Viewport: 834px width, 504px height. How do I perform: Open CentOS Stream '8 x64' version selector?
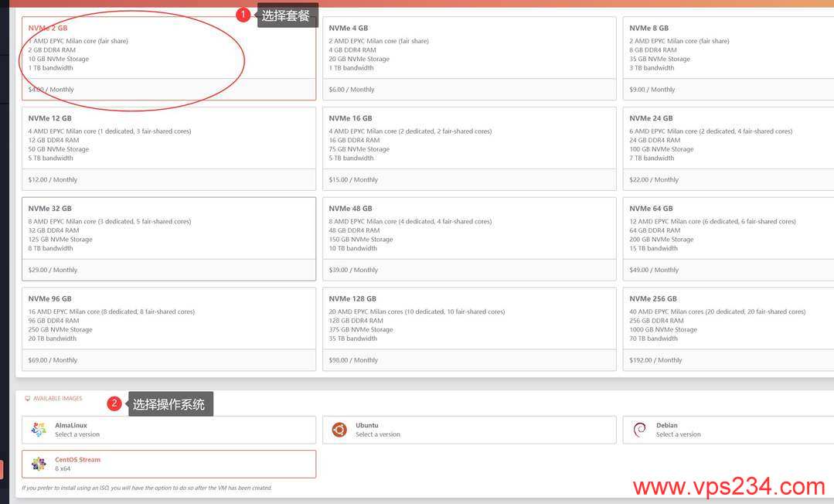click(62, 468)
